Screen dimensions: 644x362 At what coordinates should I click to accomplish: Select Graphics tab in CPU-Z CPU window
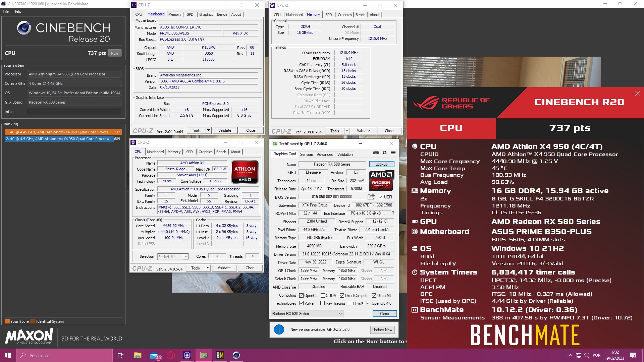coord(205,152)
